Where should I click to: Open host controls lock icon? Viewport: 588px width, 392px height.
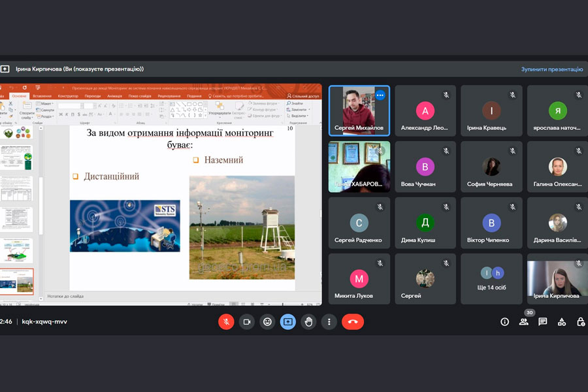point(581,322)
